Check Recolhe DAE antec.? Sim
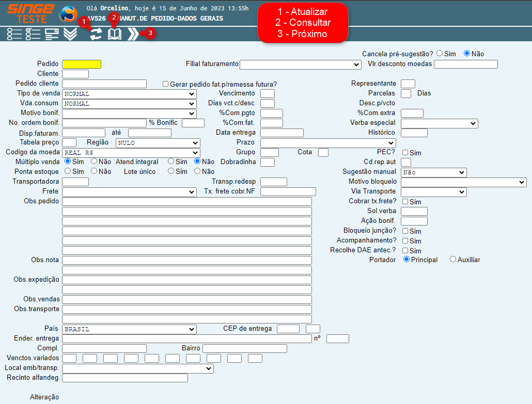532x404 pixels. (405, 250)
